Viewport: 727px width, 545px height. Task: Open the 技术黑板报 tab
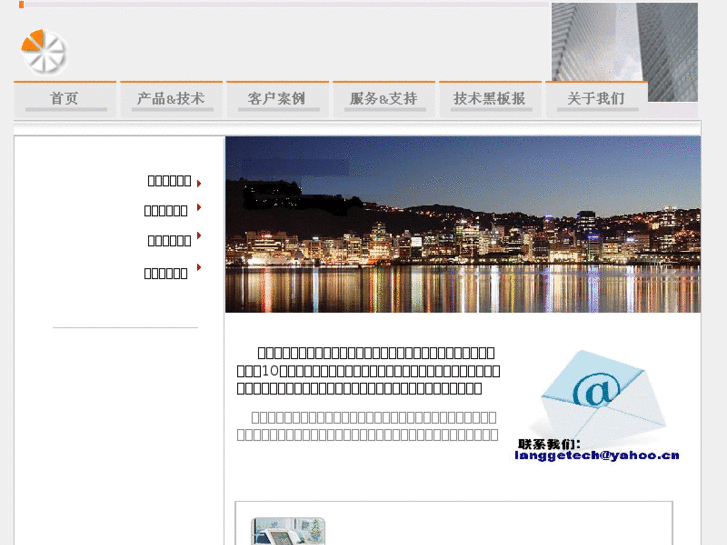pyautogui.click(x=490, y=99)
